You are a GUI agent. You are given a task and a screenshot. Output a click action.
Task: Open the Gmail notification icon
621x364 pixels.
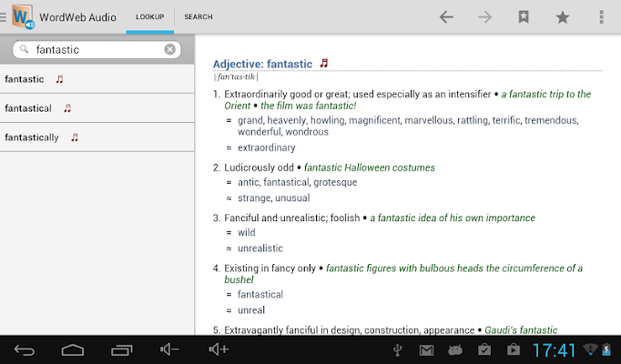click(426, 350)
